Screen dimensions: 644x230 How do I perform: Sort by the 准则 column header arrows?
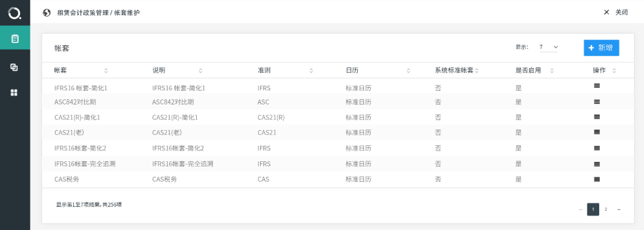(x=311, y=70)
